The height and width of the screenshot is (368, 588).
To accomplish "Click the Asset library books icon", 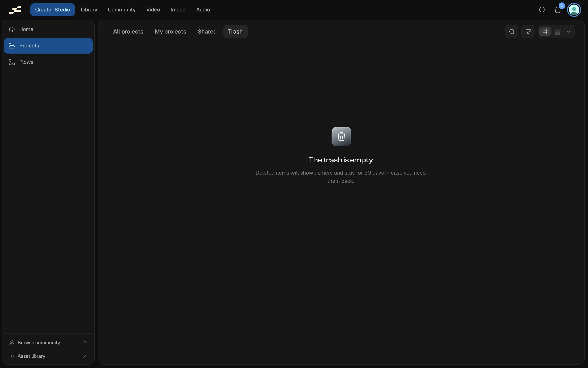I will 11,356.
